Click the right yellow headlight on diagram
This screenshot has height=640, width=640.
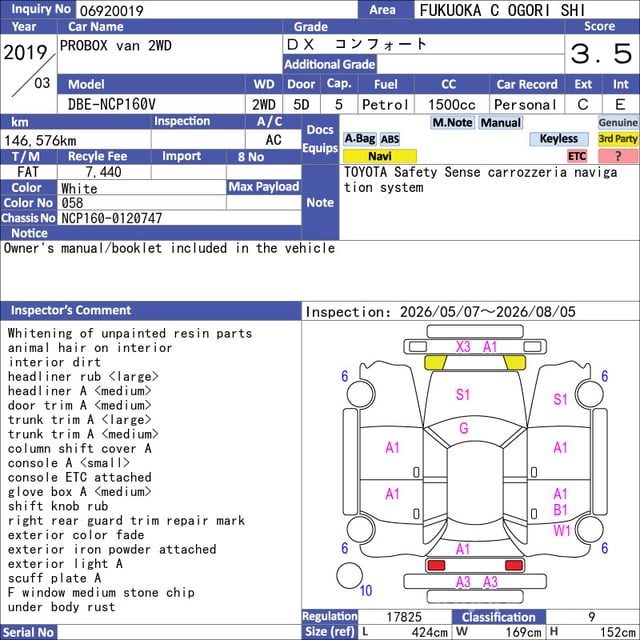coord(515,362)
